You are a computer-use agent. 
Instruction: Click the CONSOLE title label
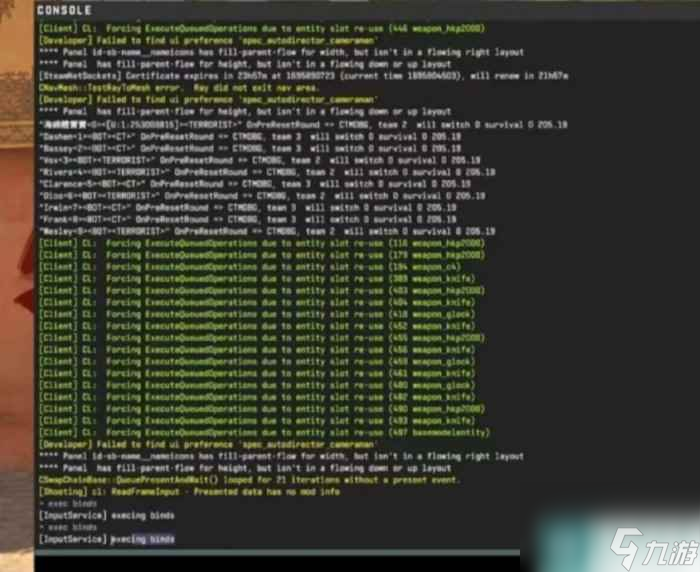point(64,10)
